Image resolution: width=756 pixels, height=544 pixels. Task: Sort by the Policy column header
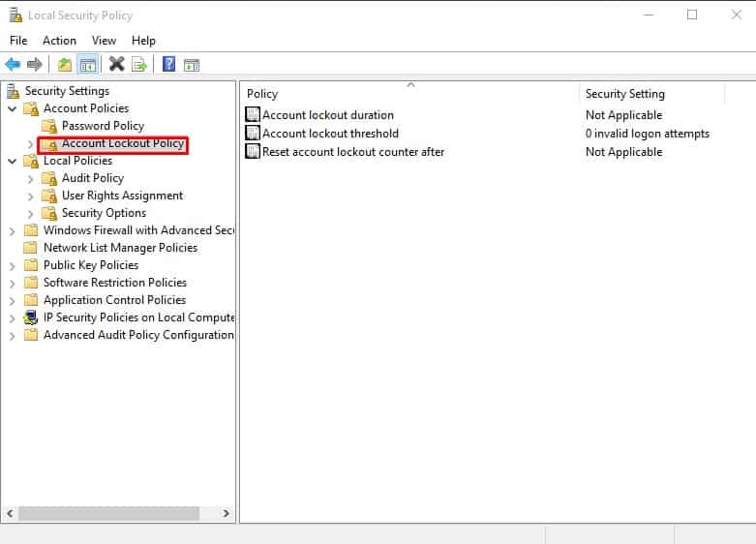(409, 94)
